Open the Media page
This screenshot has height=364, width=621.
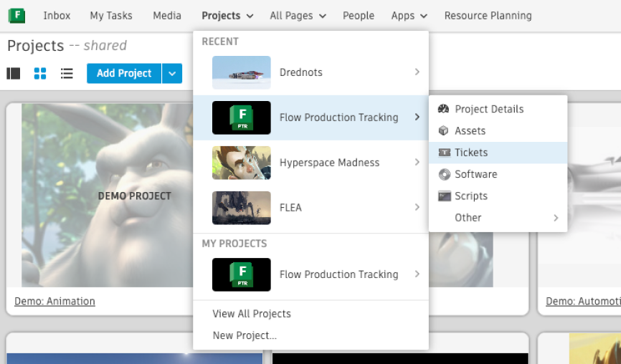(x=167, y=16)
